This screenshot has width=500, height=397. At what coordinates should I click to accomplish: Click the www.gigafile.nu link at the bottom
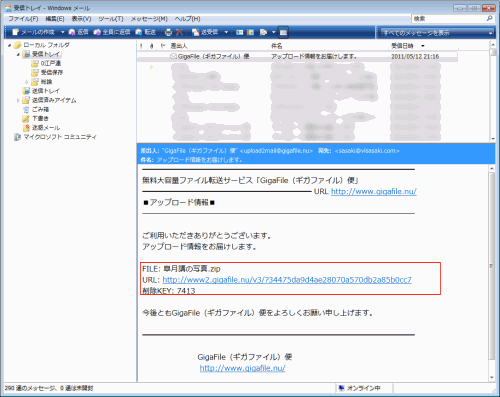[242, 368]
